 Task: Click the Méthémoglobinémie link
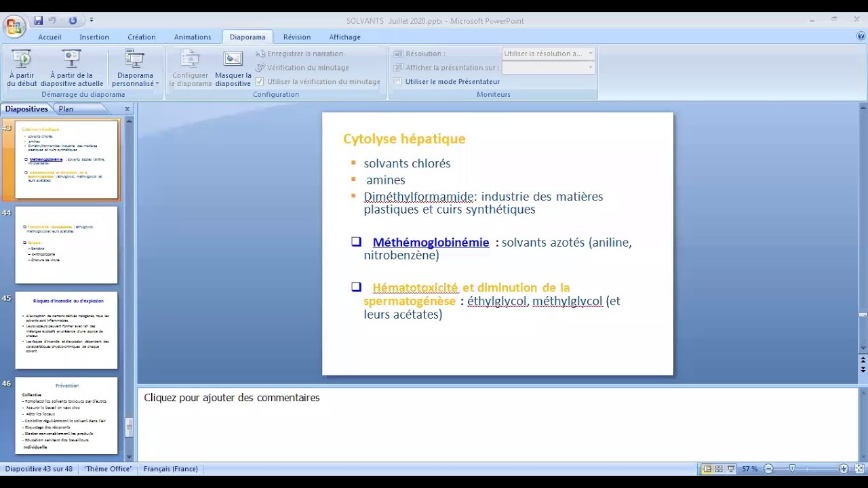(x=431, y=242)
